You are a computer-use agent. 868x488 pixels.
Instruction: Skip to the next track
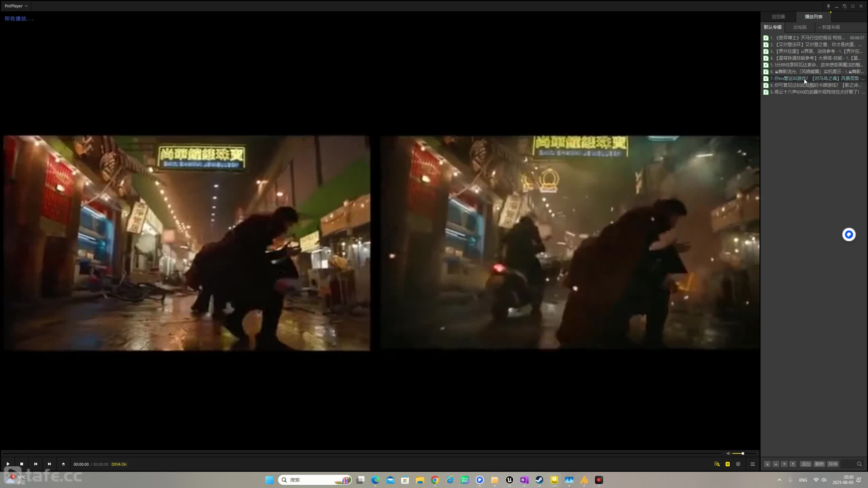[50, 464]
